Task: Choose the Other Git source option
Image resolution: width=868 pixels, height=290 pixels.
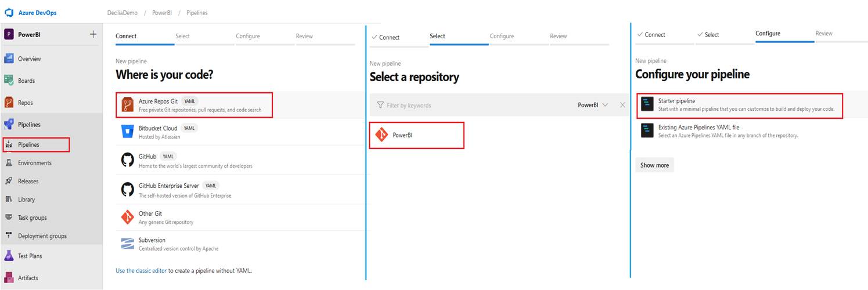Action: pos(240,217)
